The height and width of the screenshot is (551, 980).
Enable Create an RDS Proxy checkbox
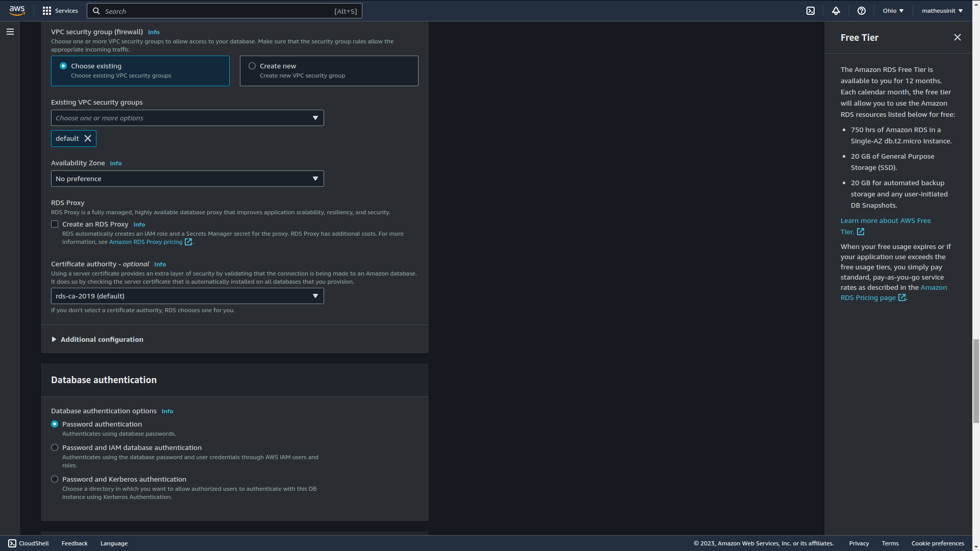tap(55, 224)
